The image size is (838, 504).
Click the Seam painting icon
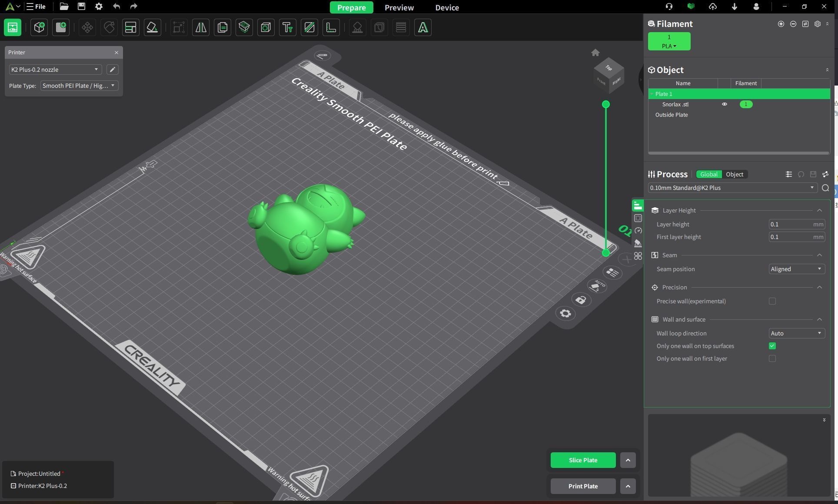[379, 28]
